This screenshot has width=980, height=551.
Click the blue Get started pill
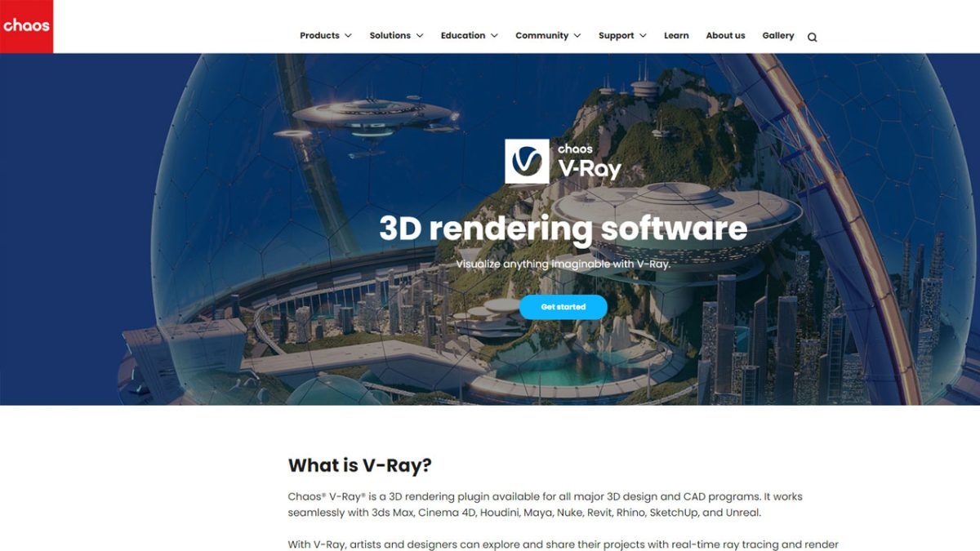(x=564, y=308)
